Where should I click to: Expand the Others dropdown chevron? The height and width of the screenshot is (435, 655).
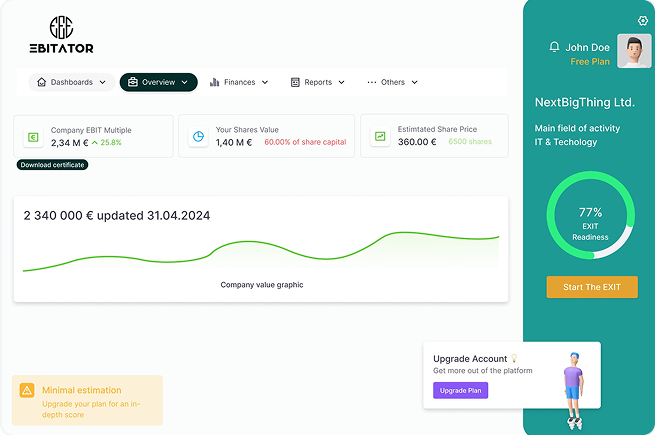414,82
